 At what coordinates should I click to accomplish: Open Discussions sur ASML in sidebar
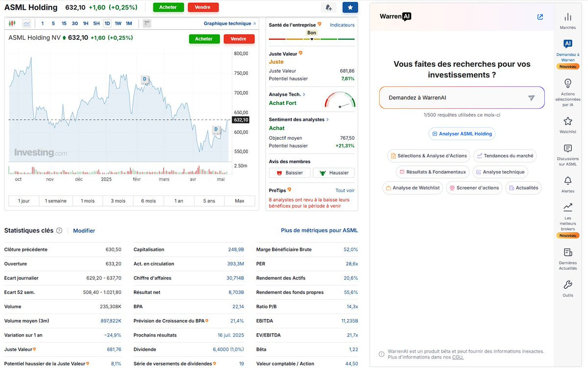tap(568, 155)
